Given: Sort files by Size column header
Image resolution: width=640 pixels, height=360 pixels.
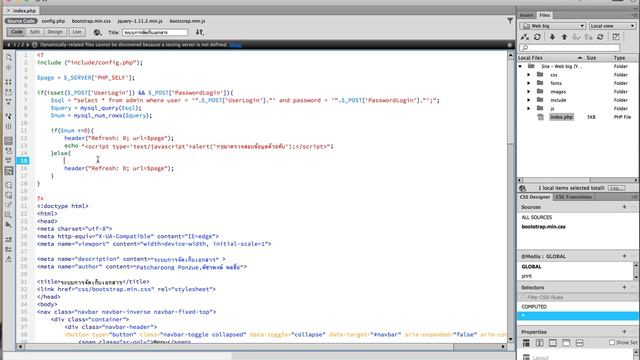Looking at the screenshot, I should (x=591, y=58).
